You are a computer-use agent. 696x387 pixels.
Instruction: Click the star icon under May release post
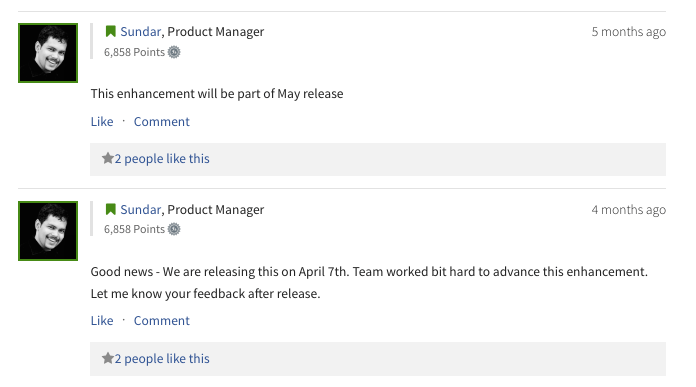107,158
